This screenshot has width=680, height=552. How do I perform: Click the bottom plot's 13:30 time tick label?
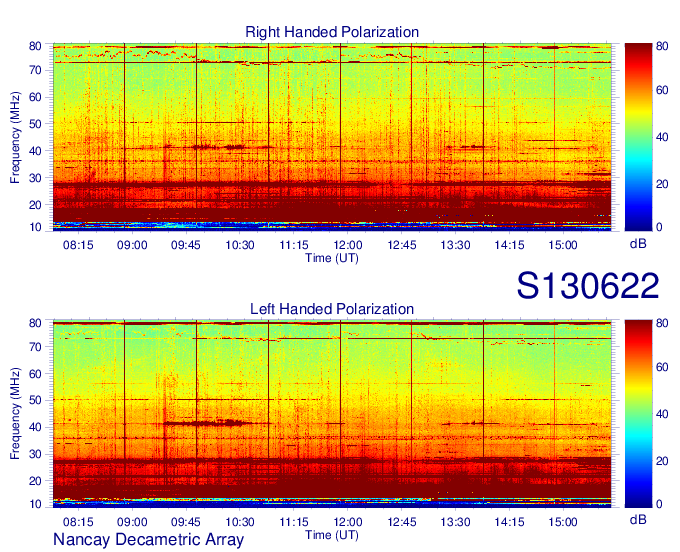click(x=455, y=522)
